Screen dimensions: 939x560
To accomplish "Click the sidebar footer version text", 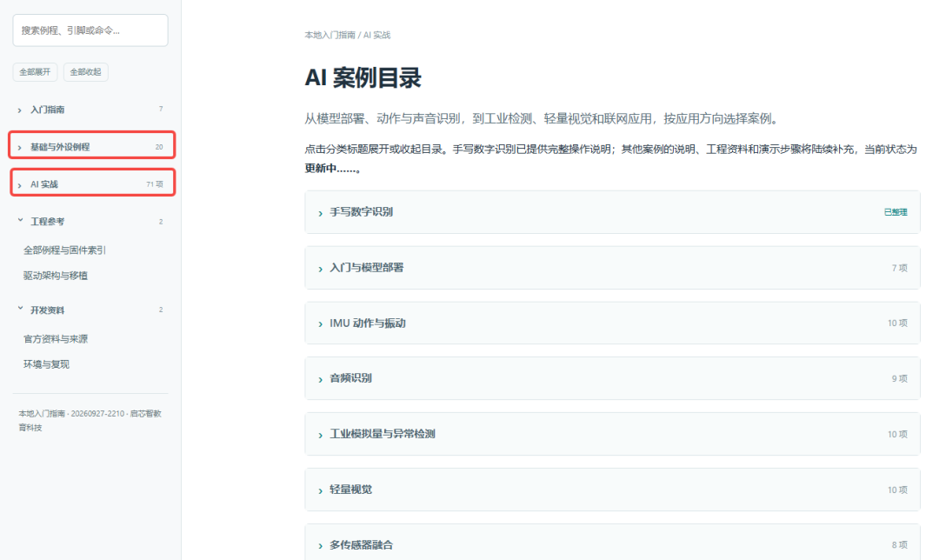I will pos(90,421).
